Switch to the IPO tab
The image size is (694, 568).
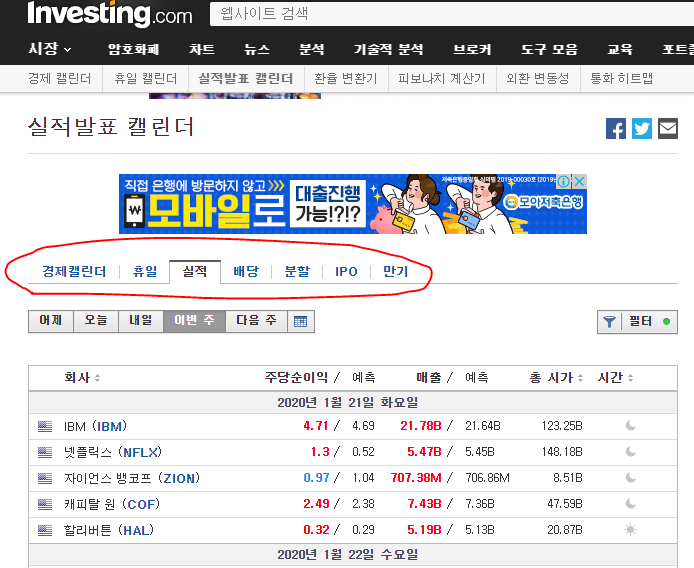[x=346, y=271]
